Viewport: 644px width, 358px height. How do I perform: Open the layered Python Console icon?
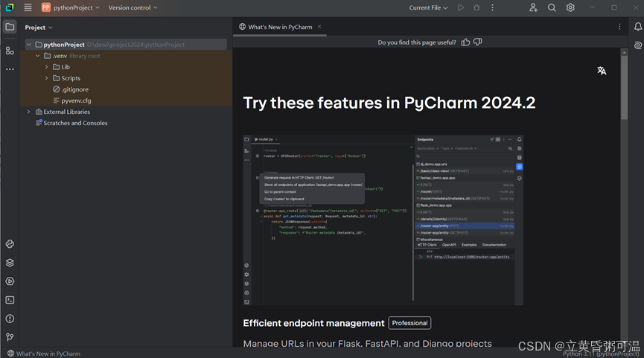point(10,263)
